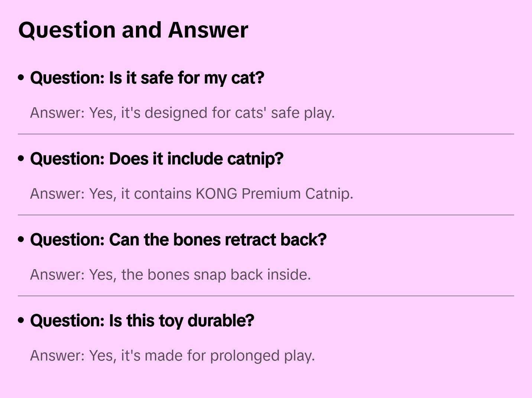The height and width of the screenshot is (398, 532).
Task: Click bullet before toy durable question
Action: [x=21, y=320]
